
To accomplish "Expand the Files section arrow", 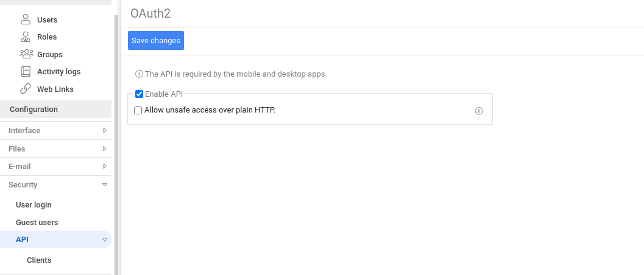I will pos(105,148).
